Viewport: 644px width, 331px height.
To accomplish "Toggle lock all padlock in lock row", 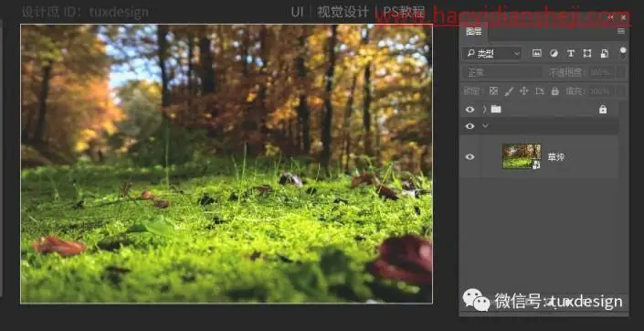I will point(554,91).
